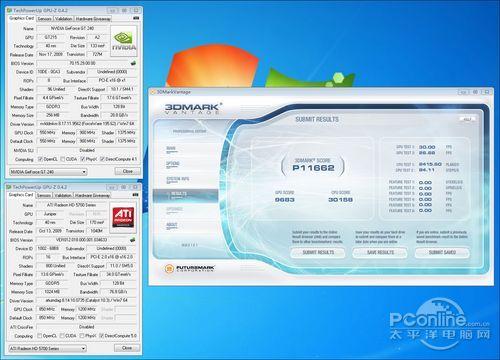
Task: Click the ATI Radeon logo in GPU-Z
Action: pos(123,217)
